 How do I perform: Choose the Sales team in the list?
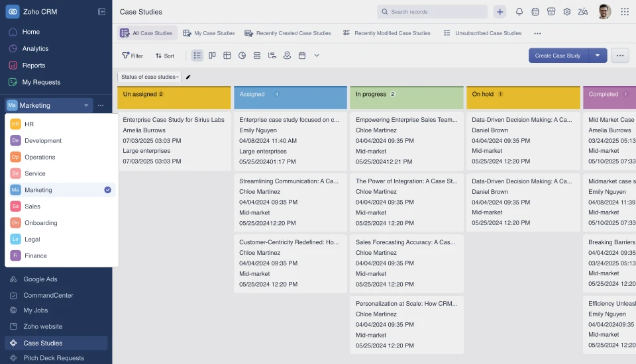[62, 206]
